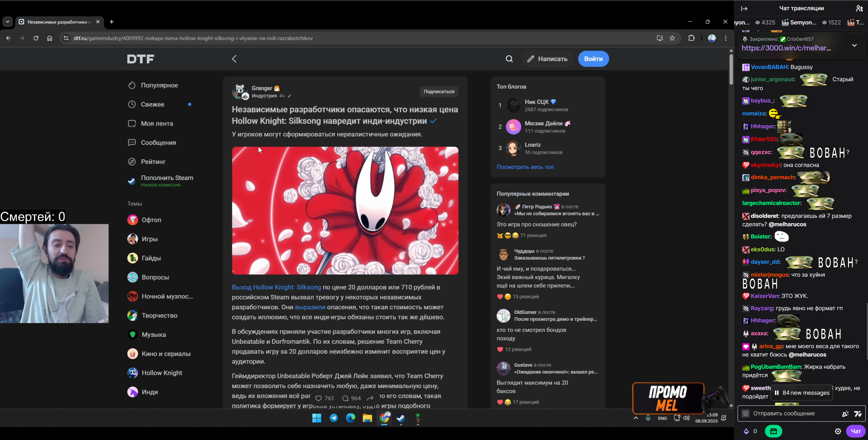Click the DTF search magnifier icon
This screenshot has width=868, height=440.
[x=509, y=59]
